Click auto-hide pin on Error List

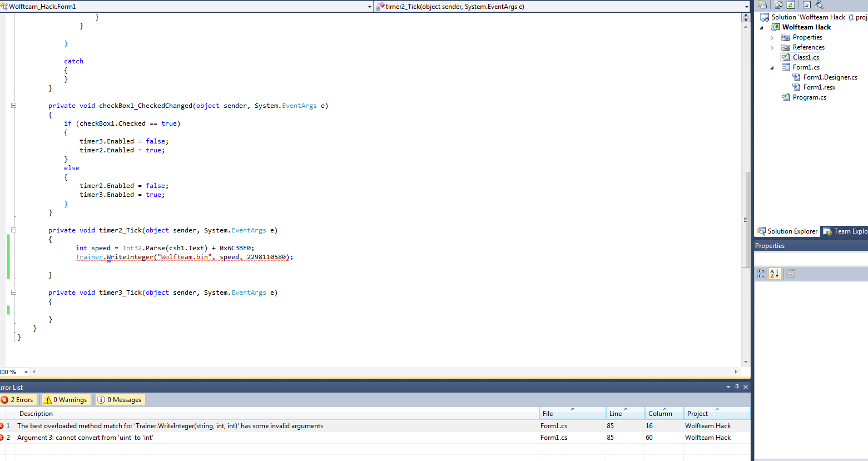(737, 387)
